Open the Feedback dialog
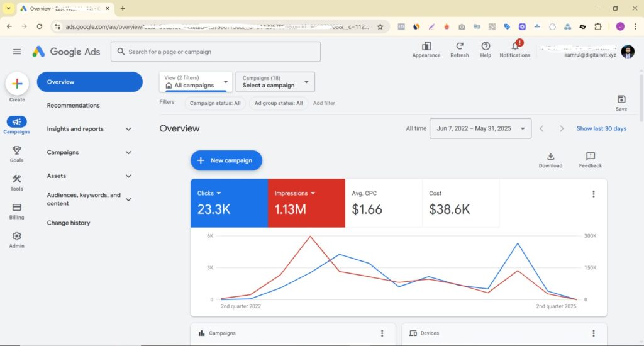Image resolution: width=644 pixels, height=346 pixels. coord(591,160)
